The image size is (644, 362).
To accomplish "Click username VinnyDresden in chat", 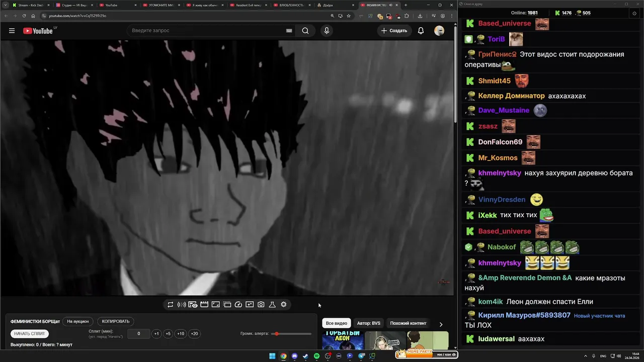I will pyautogui.click(x=502, y=200).
